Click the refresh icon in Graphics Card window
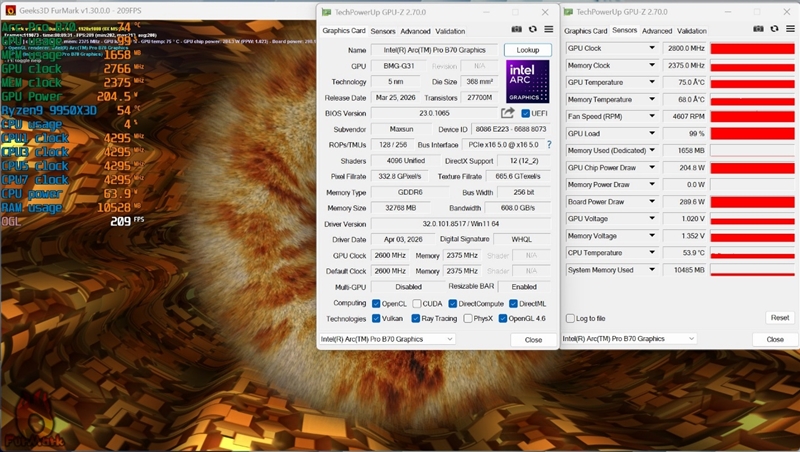800x452 pixels. (533, 30)
